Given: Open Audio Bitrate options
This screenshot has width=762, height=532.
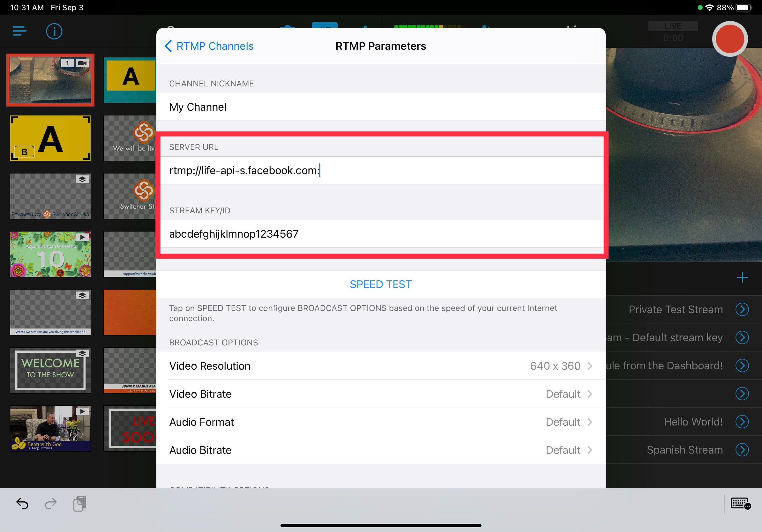Looking at the screenshot, I should 381,450.
